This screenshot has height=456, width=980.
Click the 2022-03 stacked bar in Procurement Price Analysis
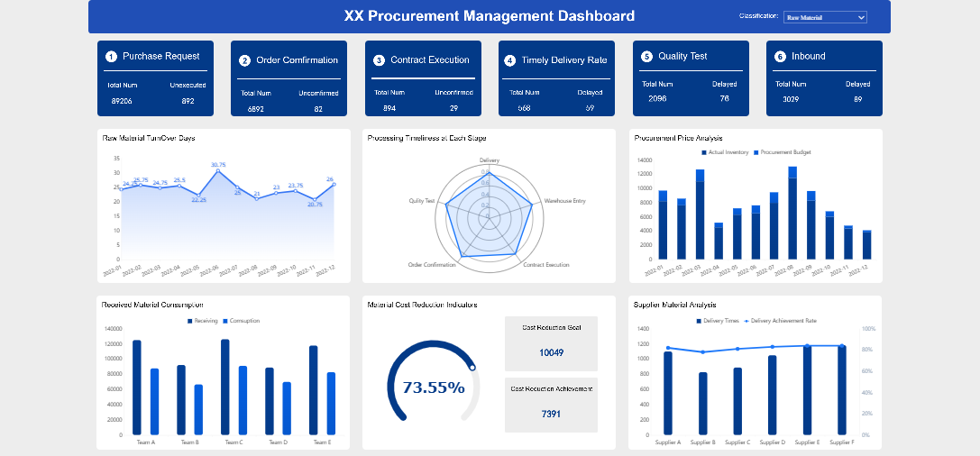(x=700, y=214)
